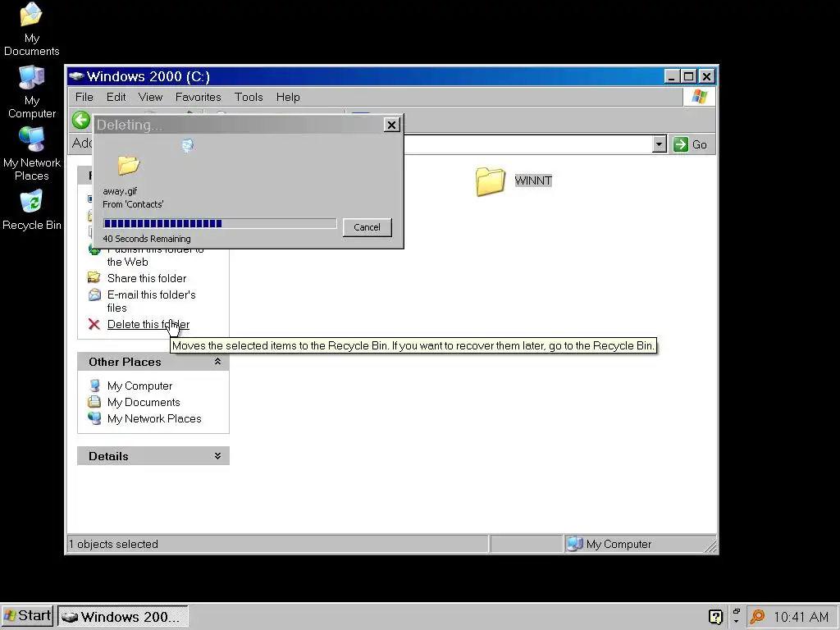Close the Deleting dialog
The height and width of the screenshot is (630, 840).
[x=391, y=125]
